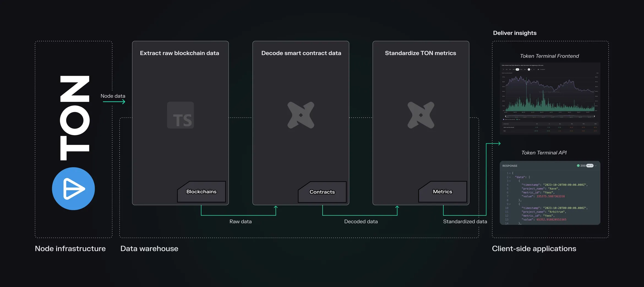Screen dimensions: 644x287
Task: Click the "Node infrastructure" label
Action: point(70,248)
